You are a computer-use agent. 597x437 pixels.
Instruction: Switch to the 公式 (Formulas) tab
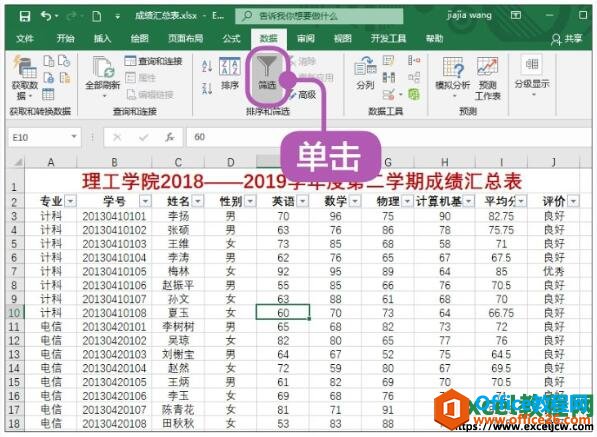tap(231, 38)
